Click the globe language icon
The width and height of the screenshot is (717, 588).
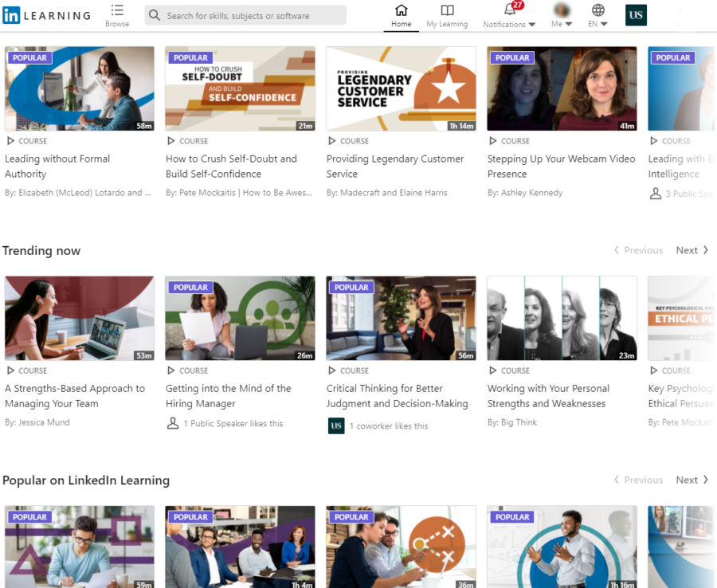(x=597, y=12)
